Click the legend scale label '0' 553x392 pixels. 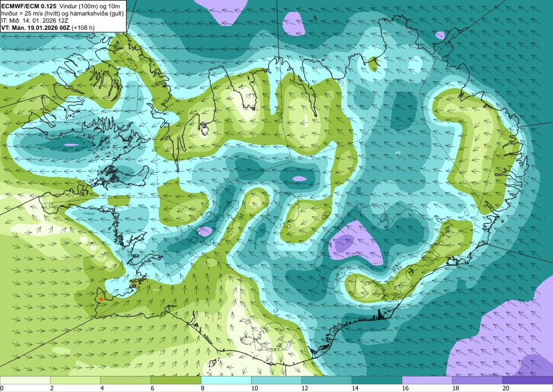[2, 388]
